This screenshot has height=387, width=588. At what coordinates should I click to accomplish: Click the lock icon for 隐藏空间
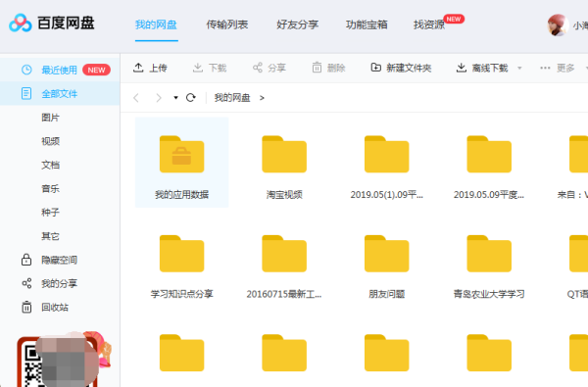point(26,259)
